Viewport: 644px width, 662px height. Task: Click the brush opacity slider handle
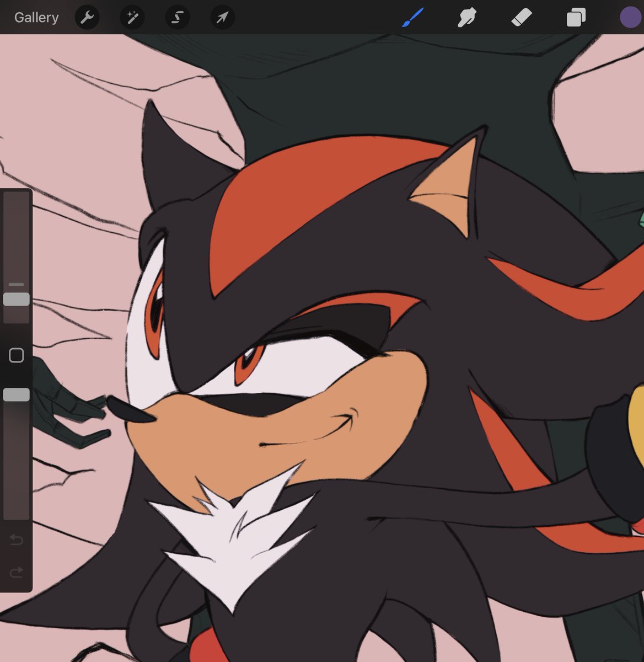(16, 394)
